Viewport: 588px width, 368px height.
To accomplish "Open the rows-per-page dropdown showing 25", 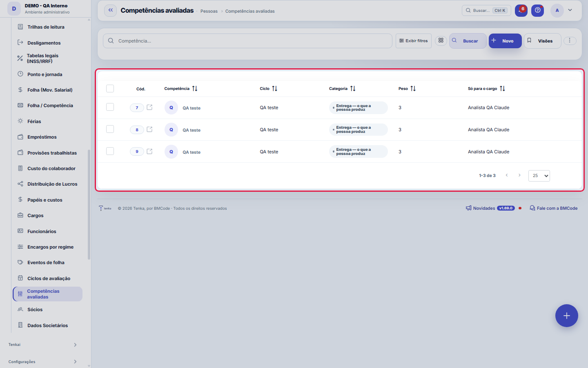I will (x=539, y=176).
